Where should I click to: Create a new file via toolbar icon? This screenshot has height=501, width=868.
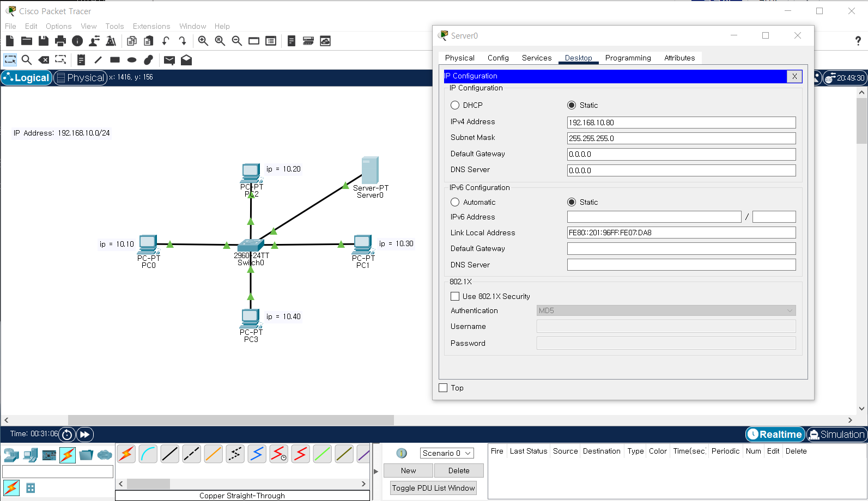coord(10,41)
